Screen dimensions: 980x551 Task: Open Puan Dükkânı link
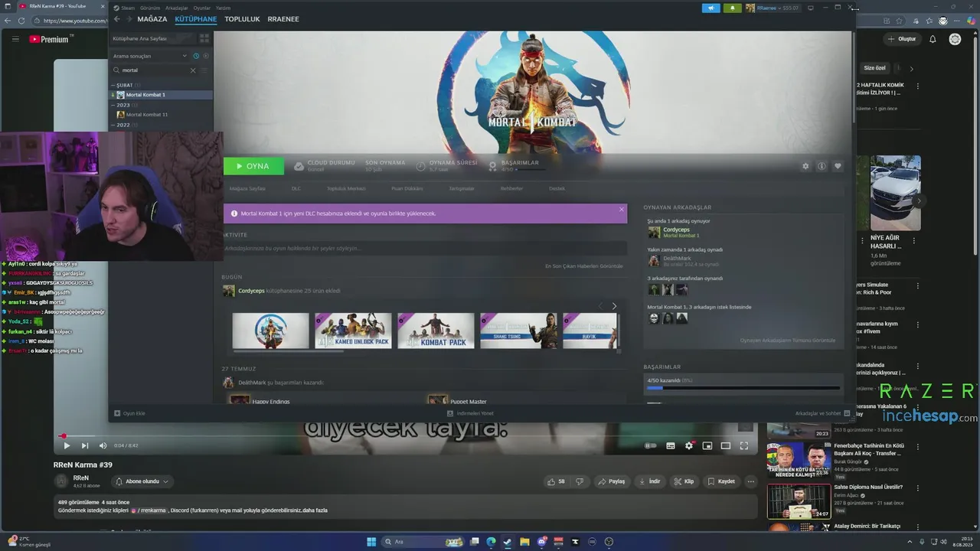point(407,188)
